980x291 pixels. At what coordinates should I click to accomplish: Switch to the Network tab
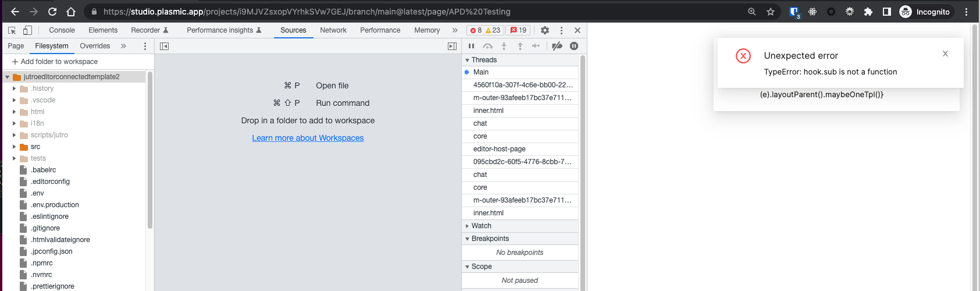click(x=333, y=30)
